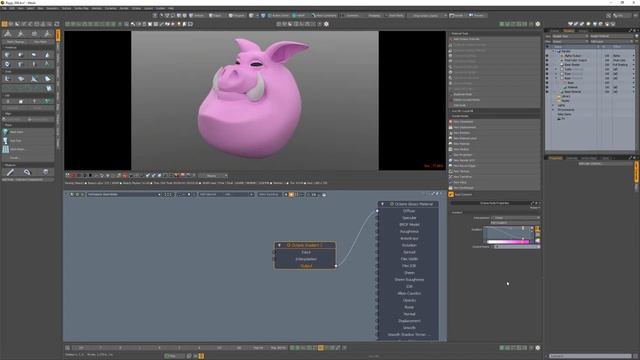Collapse the Render item in Shader Tree
640x360 pixels.
coord(553,51)
